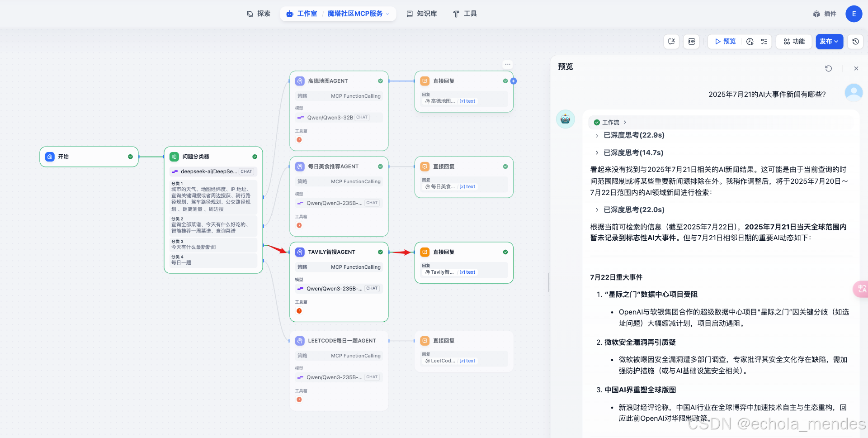
Task: Click the 预览 preview button
Action: pyautogui.click(x=725, y=41)
